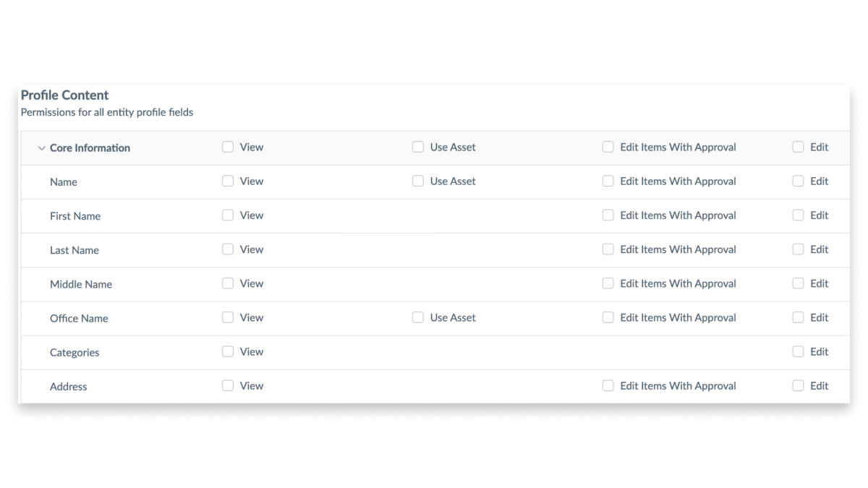Viewport: 868px width, 488px height.
Task: Toggle View checkbox for Address
Action: click(228, 385)
